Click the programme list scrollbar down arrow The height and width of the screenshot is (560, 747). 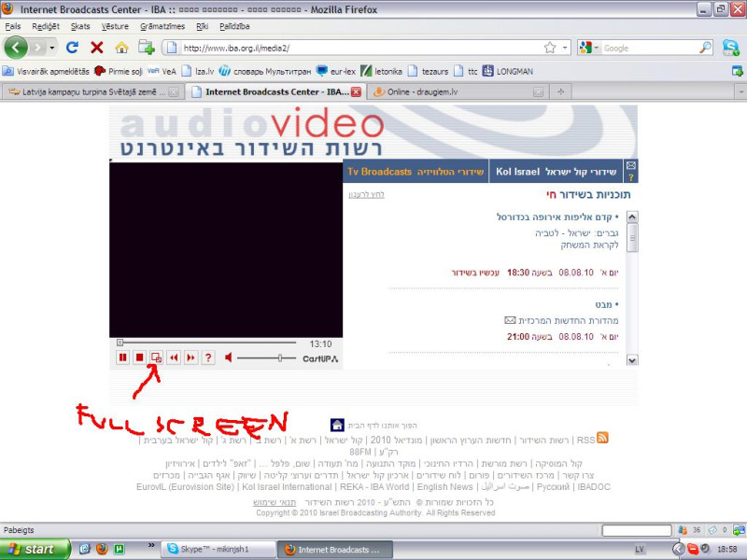pyautogui.click(x=632, y=360)
